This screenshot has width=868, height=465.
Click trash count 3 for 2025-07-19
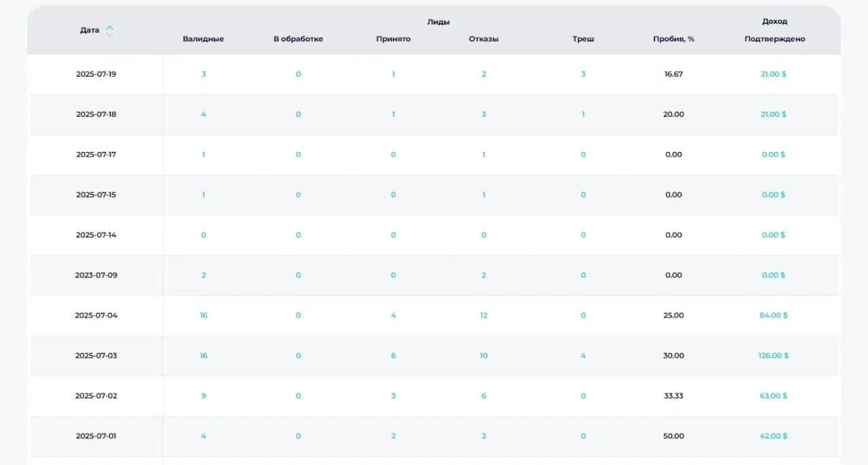583,74
